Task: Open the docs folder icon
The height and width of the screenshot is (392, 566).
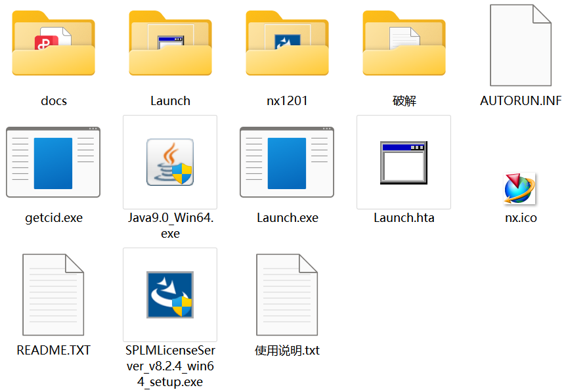Action: tap(53, 43)
